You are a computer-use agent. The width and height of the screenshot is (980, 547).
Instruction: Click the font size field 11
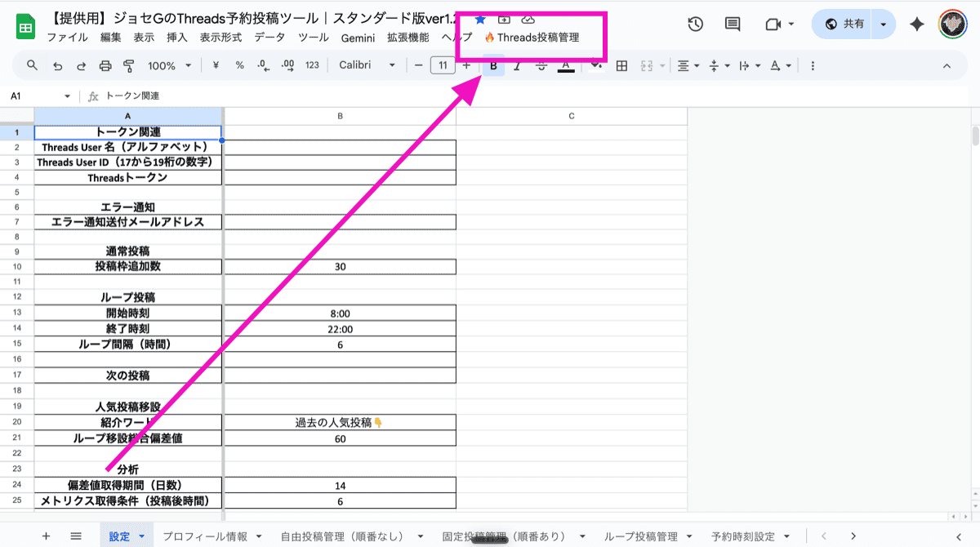(x=443, y=65)
